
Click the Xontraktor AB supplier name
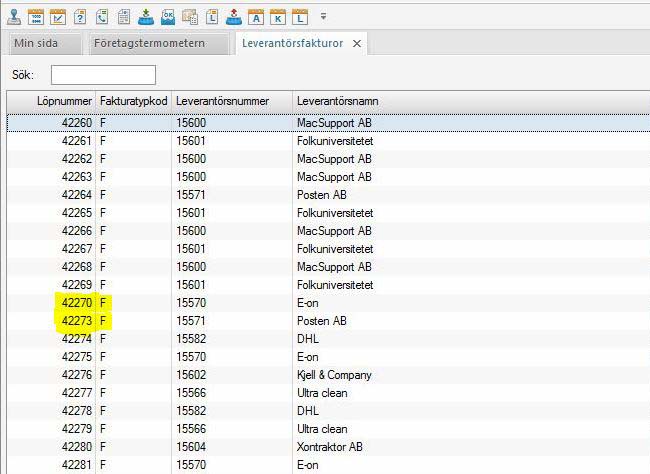tap(330, 447)
